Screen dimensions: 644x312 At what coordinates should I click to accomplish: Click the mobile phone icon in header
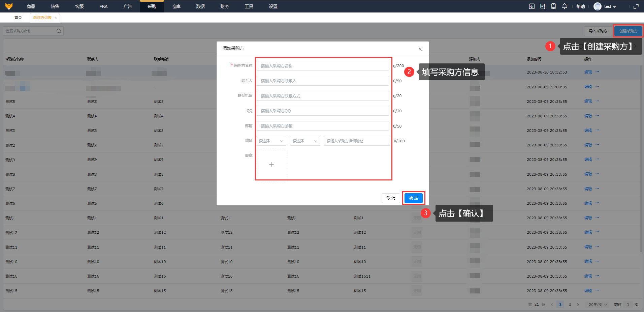click(x=553, y=6)
